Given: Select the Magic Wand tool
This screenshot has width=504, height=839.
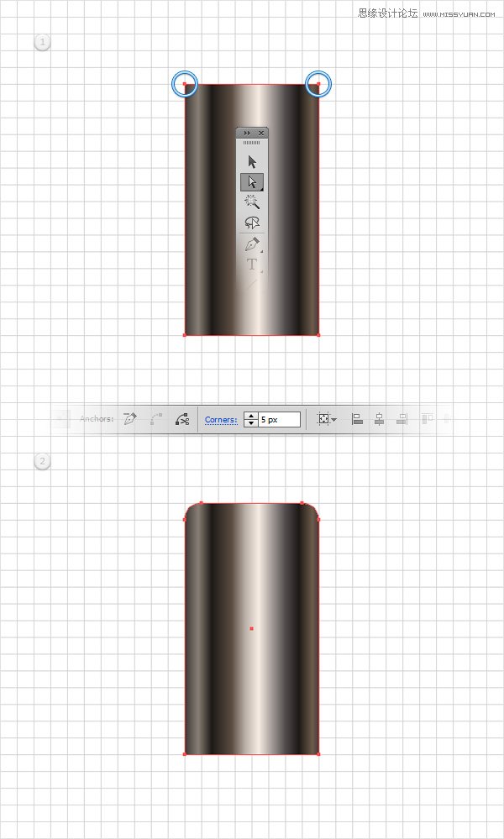Looking at the screenshot, I should [252, 202].
